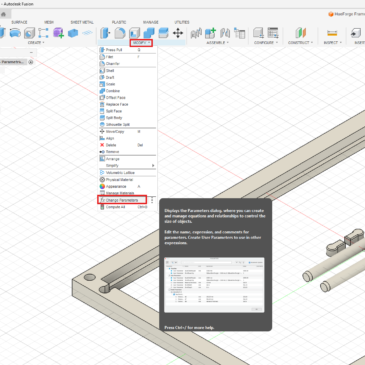Choose Silhouette Split from the Modify menu

coord(127,124)
